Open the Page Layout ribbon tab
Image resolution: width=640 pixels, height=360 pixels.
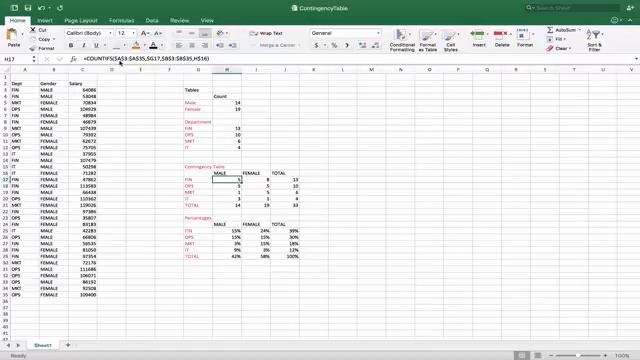coord(81,20)
